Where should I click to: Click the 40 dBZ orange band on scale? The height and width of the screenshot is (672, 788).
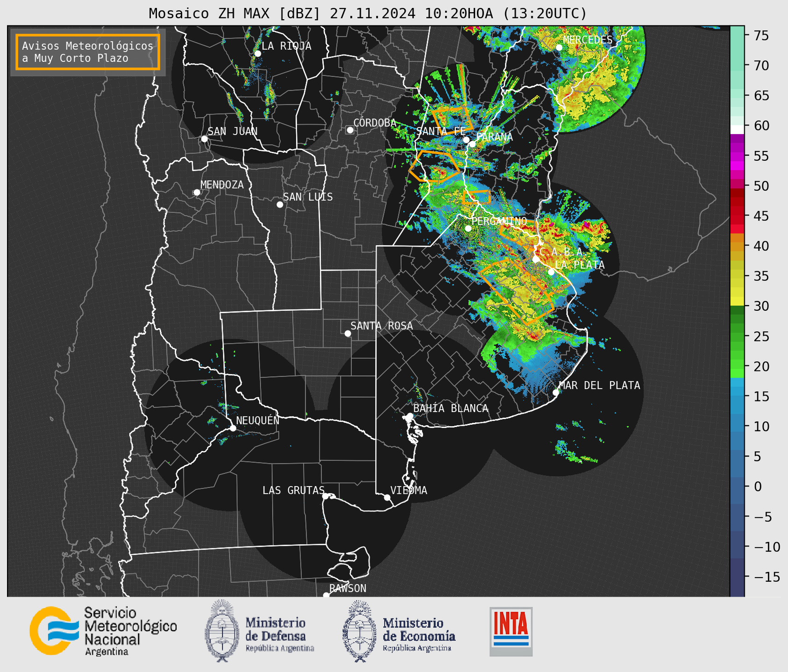tap(737, 246)
